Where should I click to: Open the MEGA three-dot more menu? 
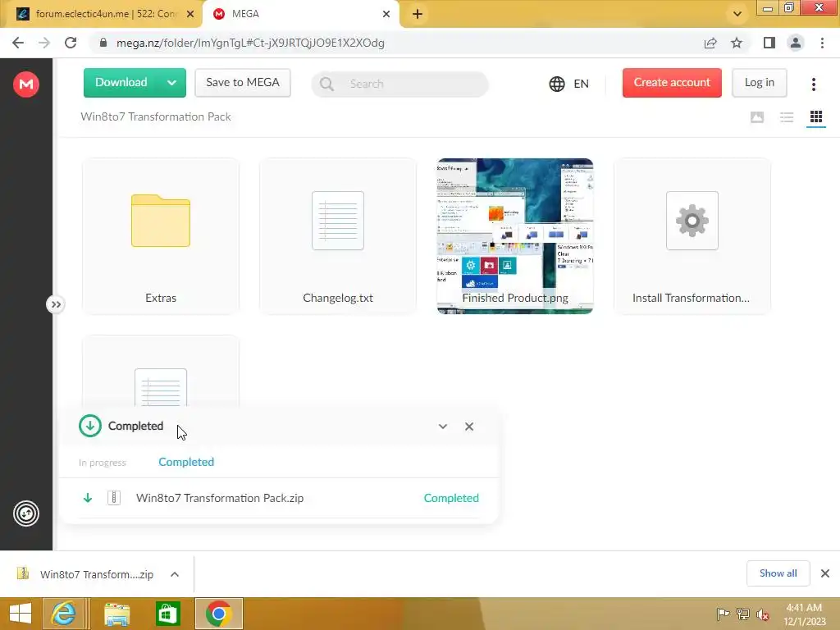pos(813,84)
